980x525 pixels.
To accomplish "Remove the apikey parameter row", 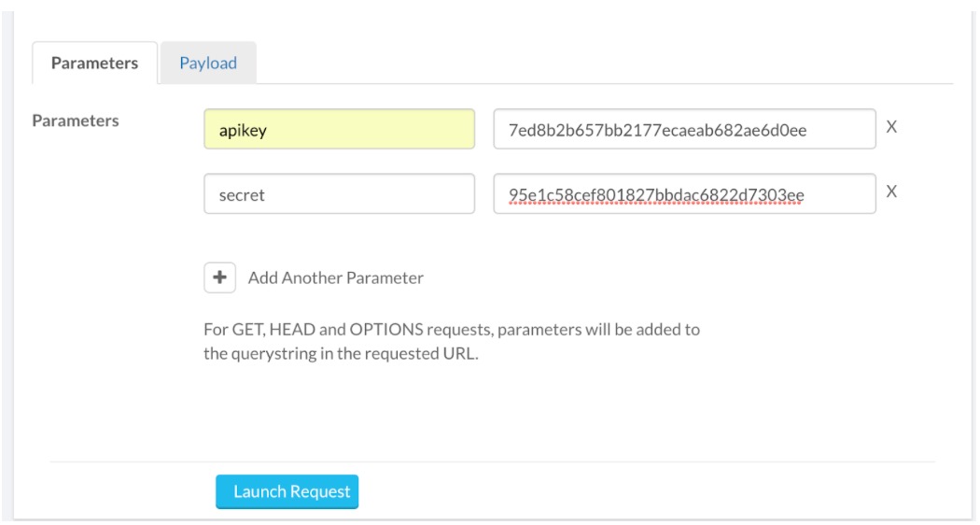I will click(x=891, y=127).
